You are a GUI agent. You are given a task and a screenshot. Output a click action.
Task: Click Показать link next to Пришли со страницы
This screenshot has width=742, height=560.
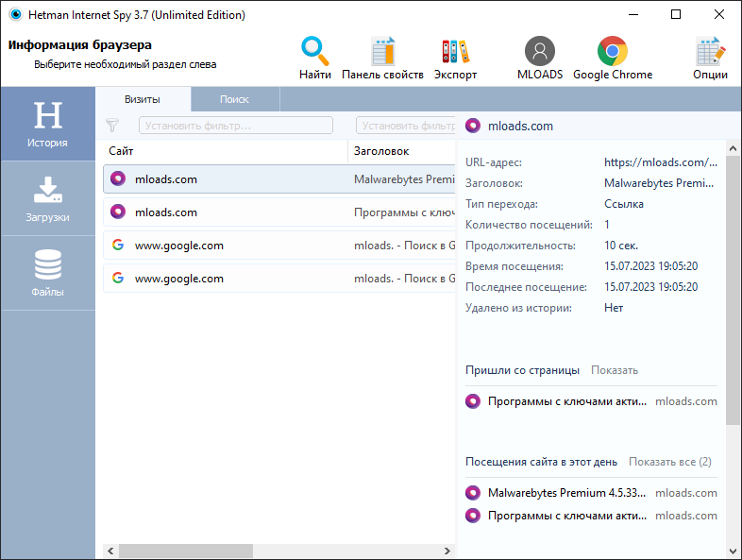615,370
